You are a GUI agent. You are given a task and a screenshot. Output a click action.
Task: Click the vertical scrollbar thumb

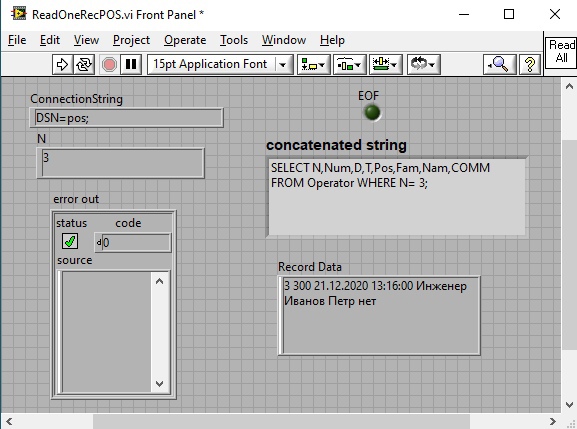click(x=569, y=245)
